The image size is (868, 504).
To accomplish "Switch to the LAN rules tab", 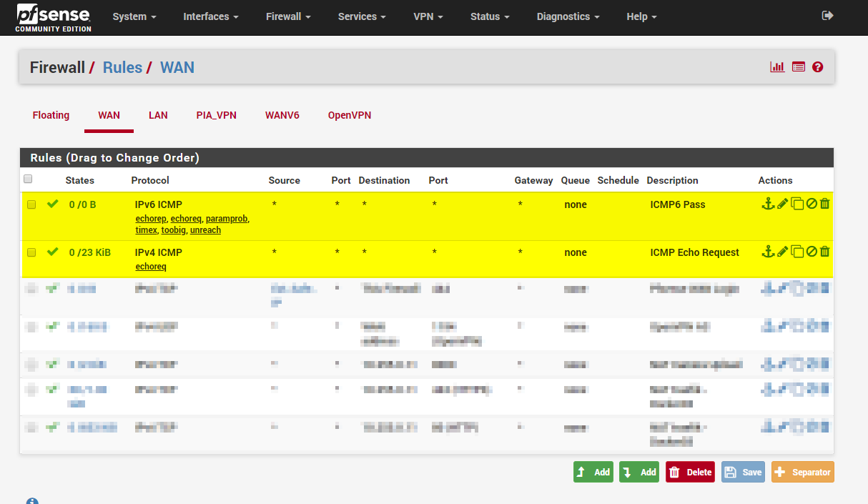I will click(158, 115).
